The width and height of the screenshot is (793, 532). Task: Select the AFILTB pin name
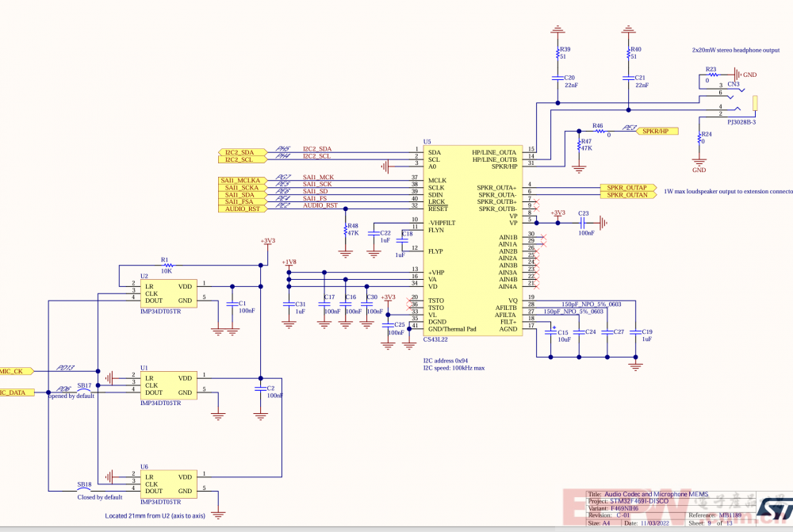(x=506, y=308)
